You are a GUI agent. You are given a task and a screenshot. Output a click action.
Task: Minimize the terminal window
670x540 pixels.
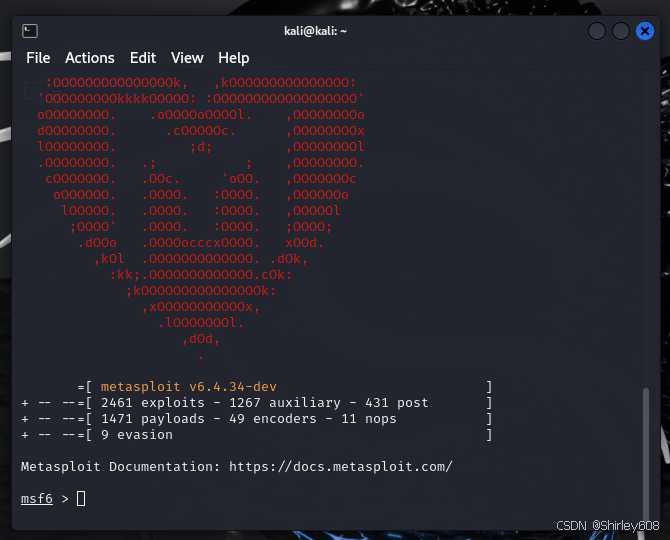point(597,31)
